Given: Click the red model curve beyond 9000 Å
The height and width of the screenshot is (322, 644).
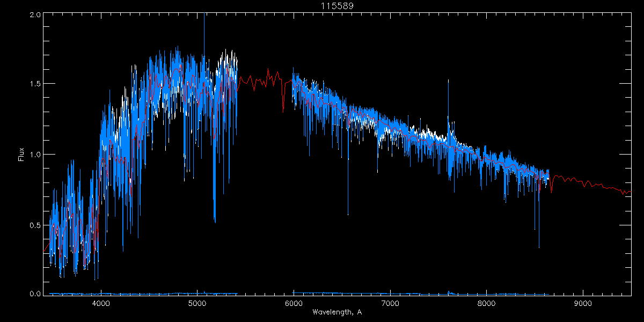Looking at the screenshot, I should [x=606, y=187].
